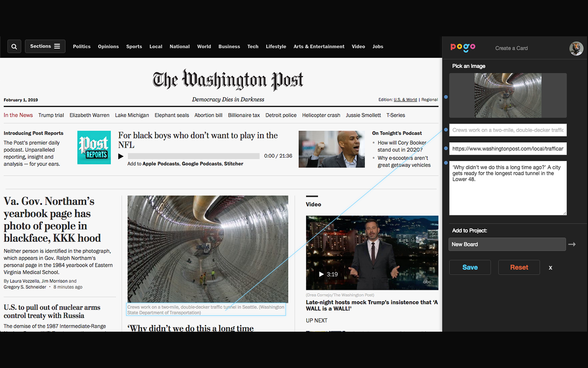Click the card URL input field
Screen dimensions: 588x368
[508, 149]
